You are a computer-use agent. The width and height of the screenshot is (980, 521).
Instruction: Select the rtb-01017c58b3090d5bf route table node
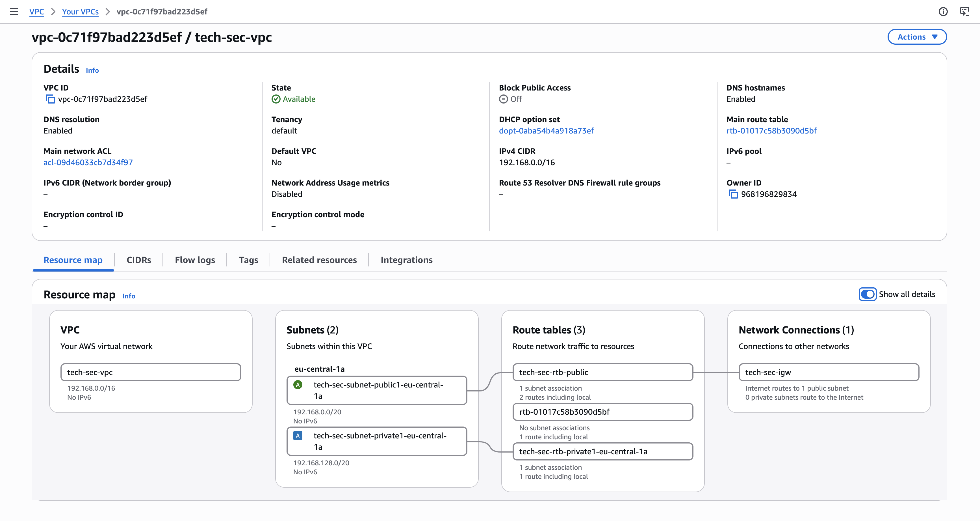[602, 412]
